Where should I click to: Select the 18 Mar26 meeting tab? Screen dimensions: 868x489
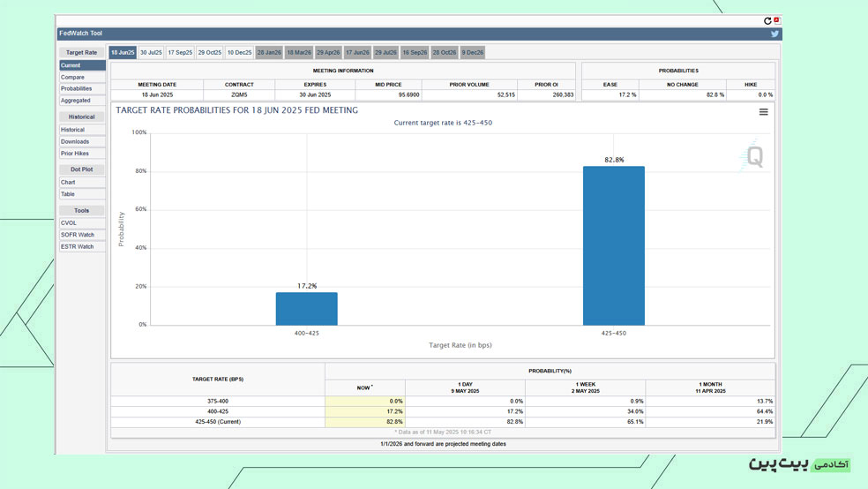pyautogui.click(x=299, y=53)
